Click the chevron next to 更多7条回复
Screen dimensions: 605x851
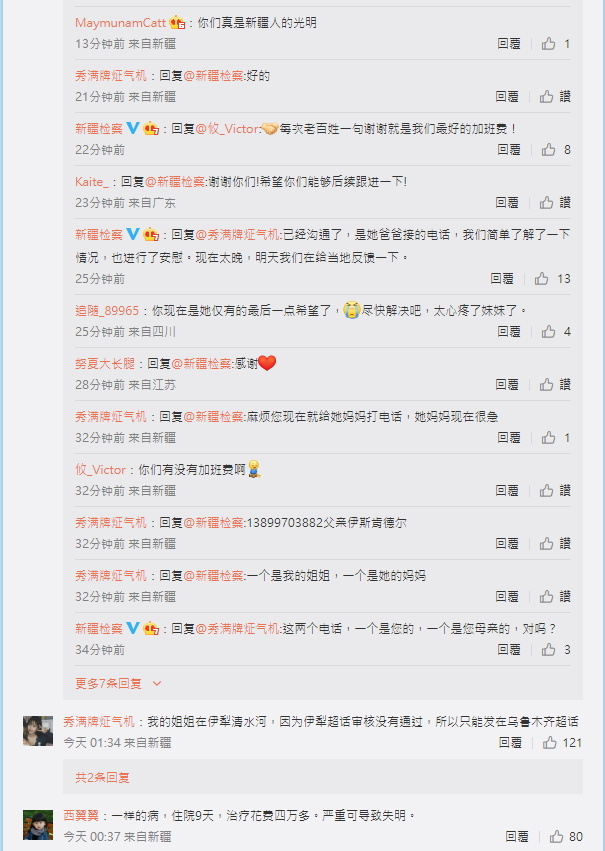coord(157,683)
